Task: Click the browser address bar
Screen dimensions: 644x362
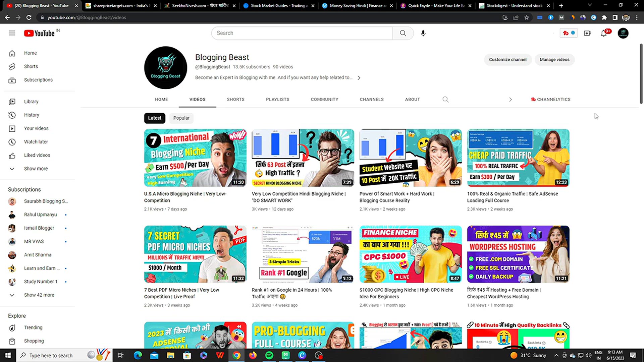Action: 268,17
